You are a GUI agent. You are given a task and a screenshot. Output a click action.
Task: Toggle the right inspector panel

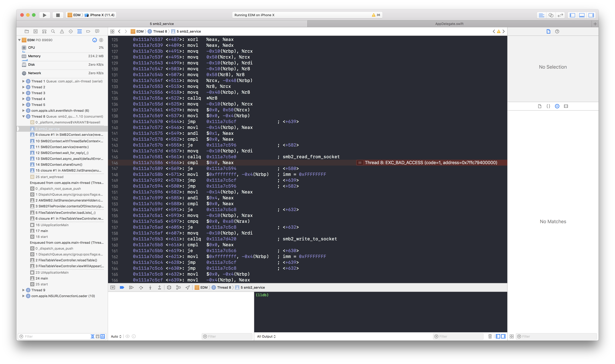(591, 15)
